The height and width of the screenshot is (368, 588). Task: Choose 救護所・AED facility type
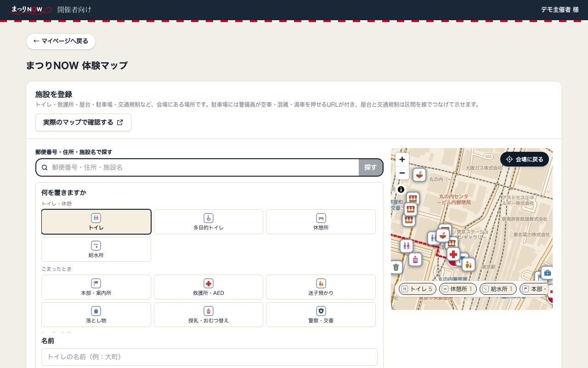209,287
